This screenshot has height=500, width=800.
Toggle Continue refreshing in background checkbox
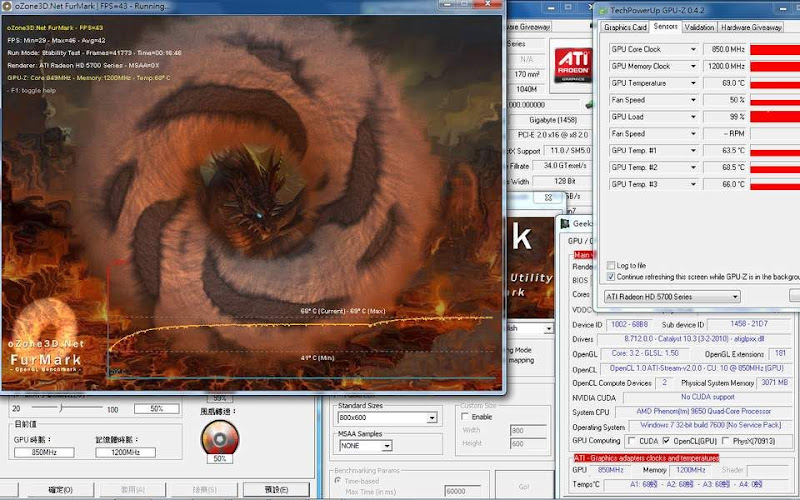[x=611, y=277]
